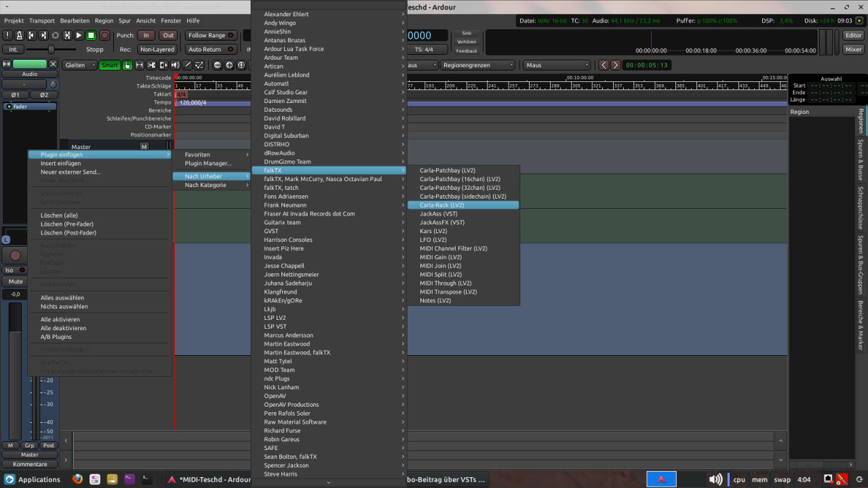Expand the Nach Kategorie submenu

pyautogui.click(x=212, y=185)
